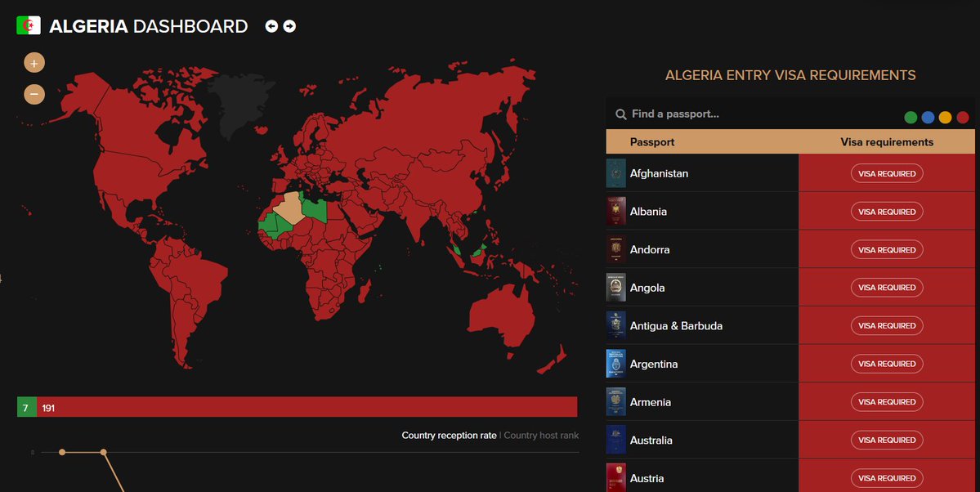
Task: Click Visa Required button for Afghanistan
Action: (x=887, y=173)
